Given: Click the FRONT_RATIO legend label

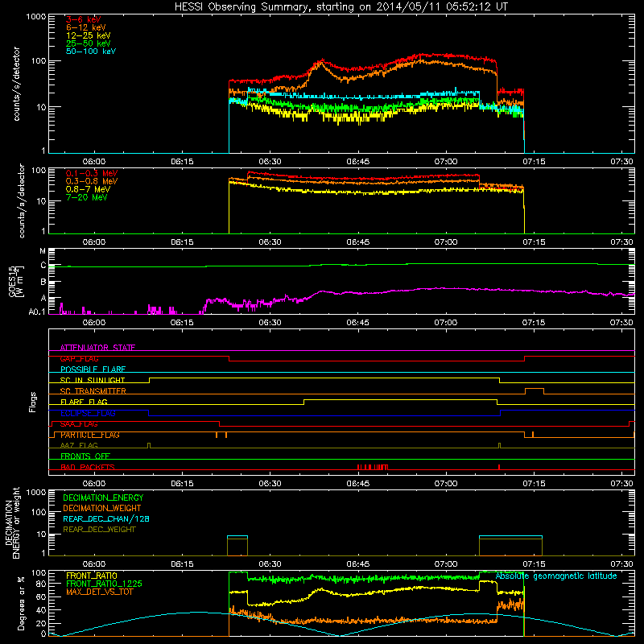Looking at the screenshot, I should [92, 576].
